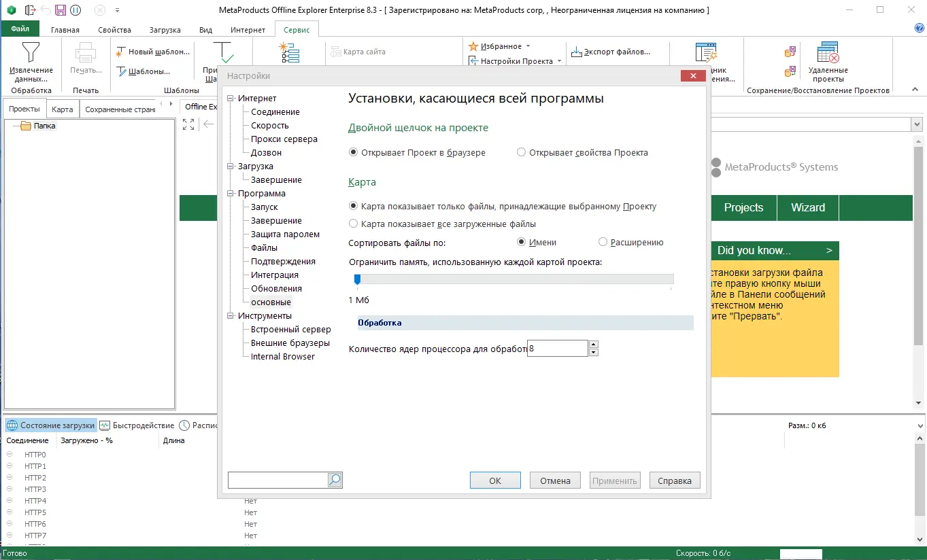Click the memory limit slider track

point(513,279)
